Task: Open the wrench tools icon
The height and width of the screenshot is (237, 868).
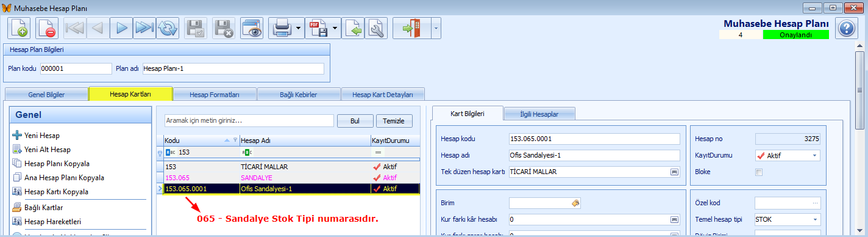Action: (377, 28)
